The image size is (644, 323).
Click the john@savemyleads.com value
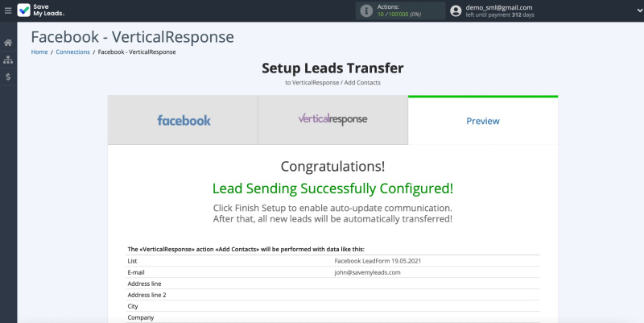tap(367, 272)
